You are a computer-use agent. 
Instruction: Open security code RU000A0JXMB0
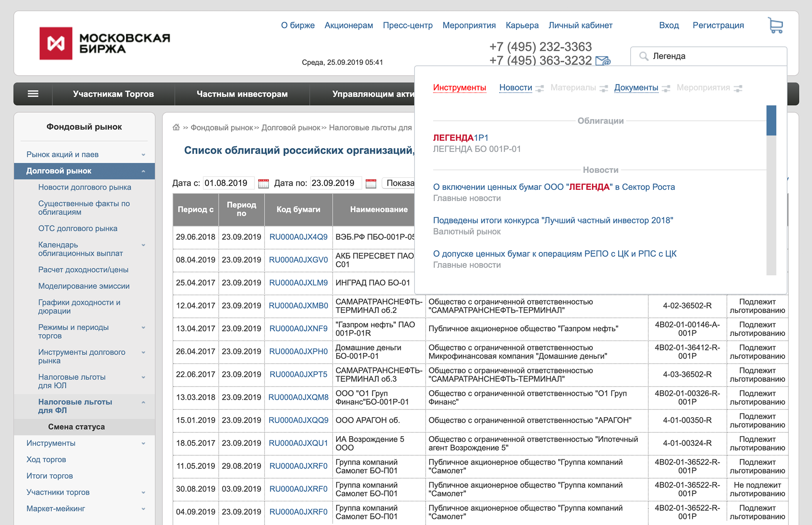coord(298,306)
